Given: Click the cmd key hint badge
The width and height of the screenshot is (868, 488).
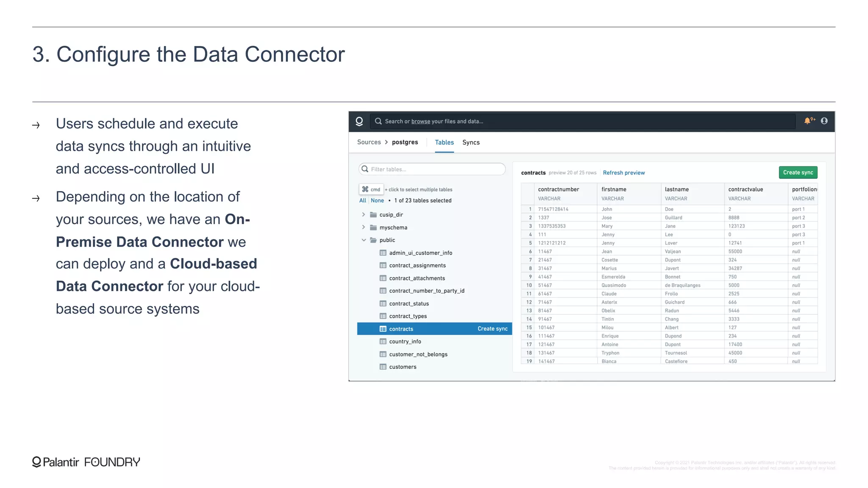Looking at the screenshot, I should point(371,189).
